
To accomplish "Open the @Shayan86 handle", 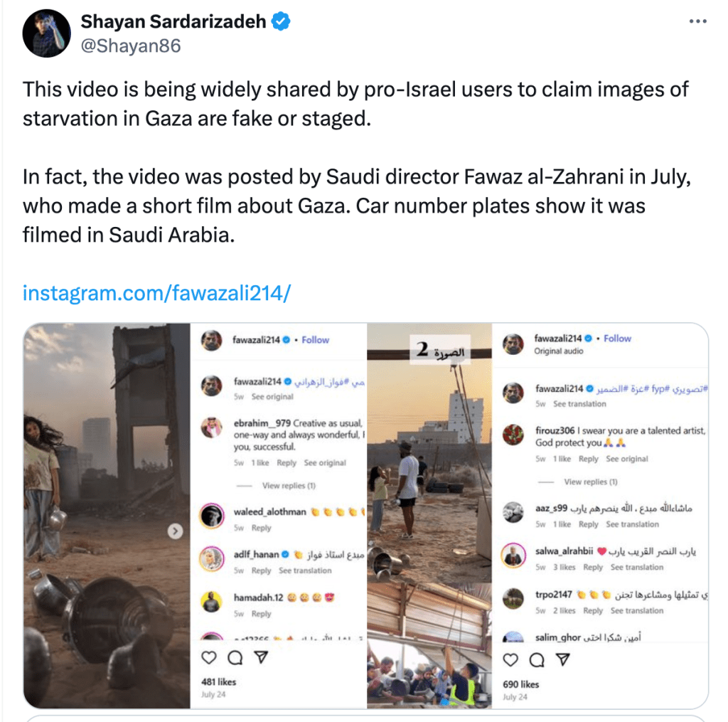I will (131, 46).
